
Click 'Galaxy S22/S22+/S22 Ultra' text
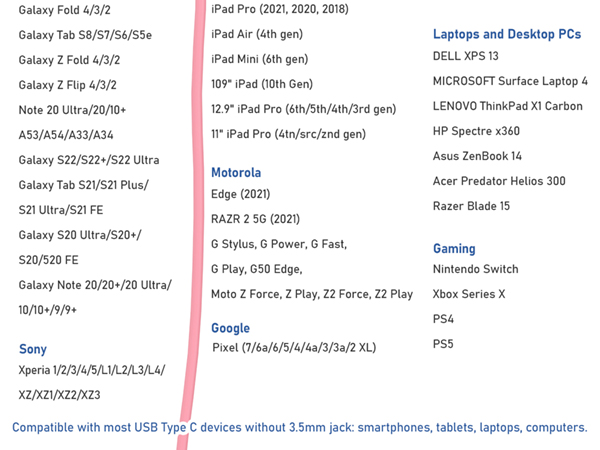tap(89, 160)
